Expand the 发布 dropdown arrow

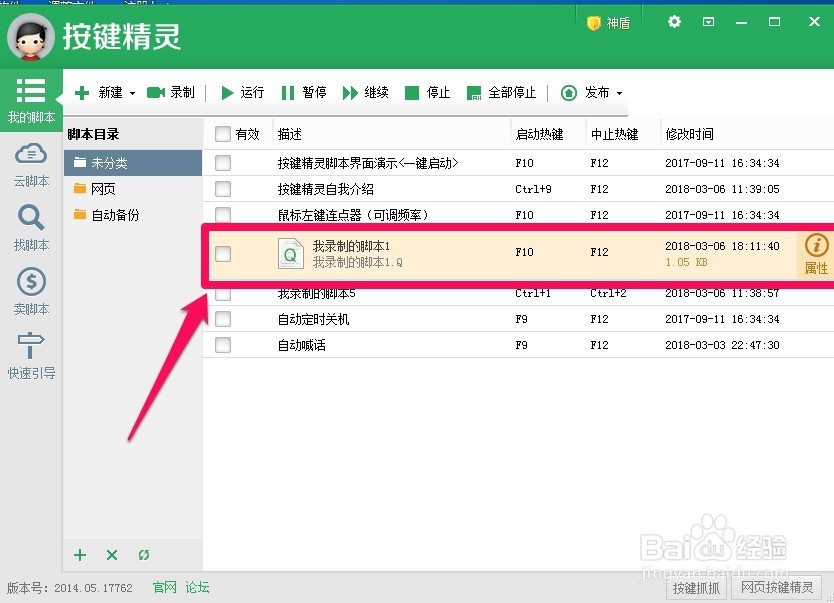pyautogui.click(x=620, y=94)
